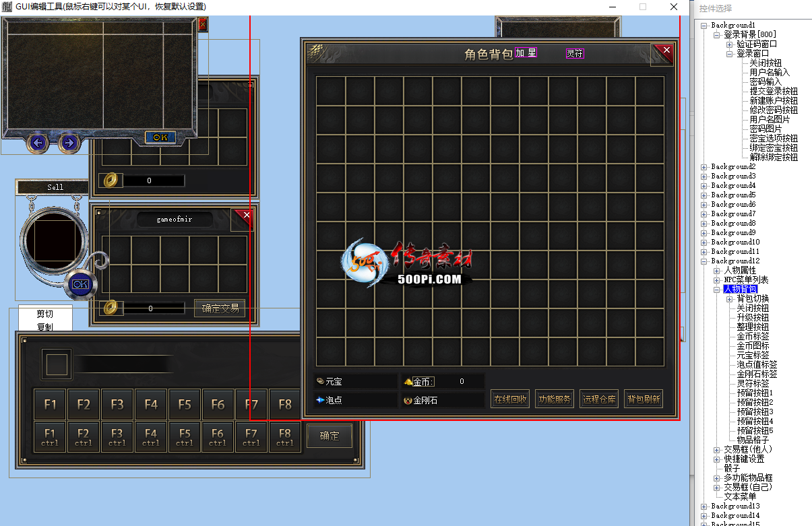Click the F5 hotkey button
This screenshot has width=812, height=526.
pyautogui.click(x=185, y=405)
